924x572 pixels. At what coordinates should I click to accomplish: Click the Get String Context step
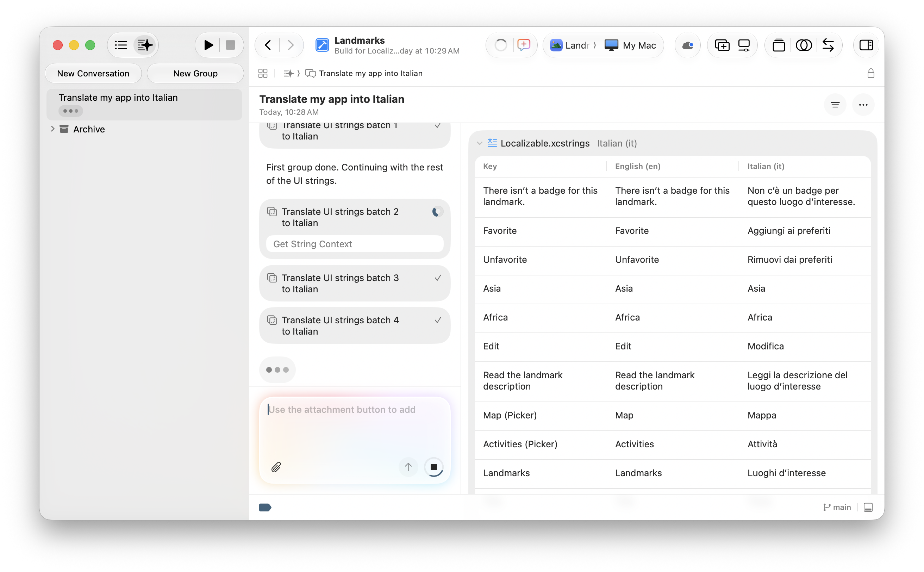pyautogui.click(x=355, y=244)
